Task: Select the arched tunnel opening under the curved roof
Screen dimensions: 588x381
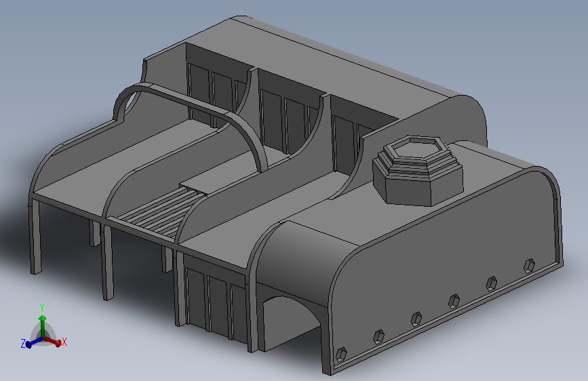Action: pos(292,323)
